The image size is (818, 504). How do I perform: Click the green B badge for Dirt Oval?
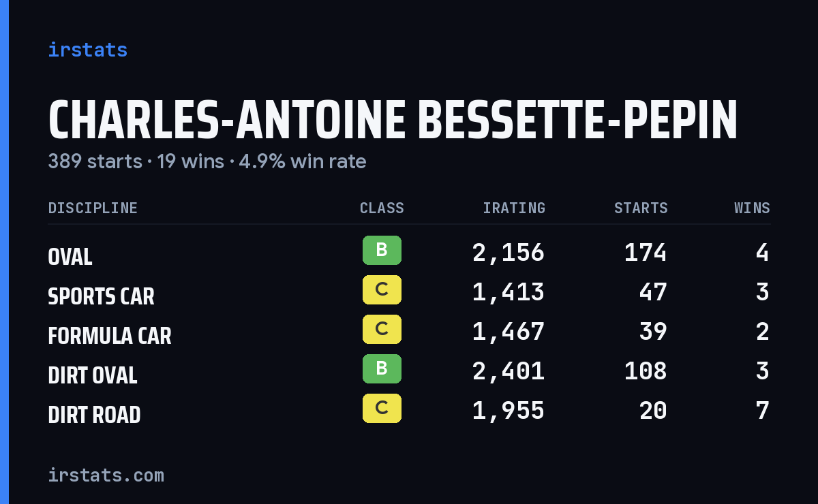(x=382, y=368)
